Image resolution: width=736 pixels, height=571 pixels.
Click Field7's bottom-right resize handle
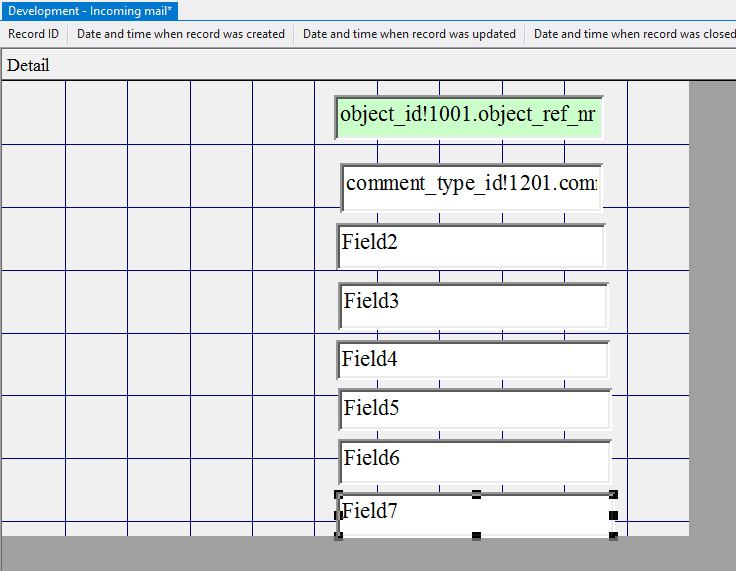click(x=613, y=536)
